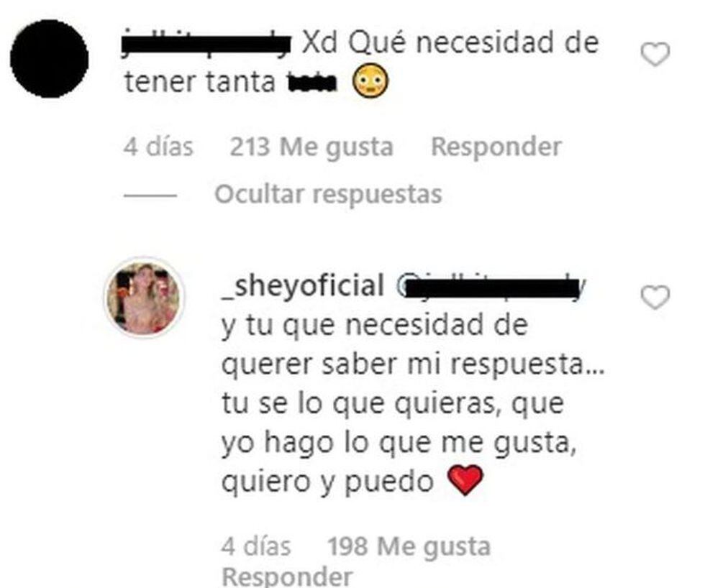Click the red heart emoji in reply
This screenshot has width=705, height=588.
[x=466, y=480]
